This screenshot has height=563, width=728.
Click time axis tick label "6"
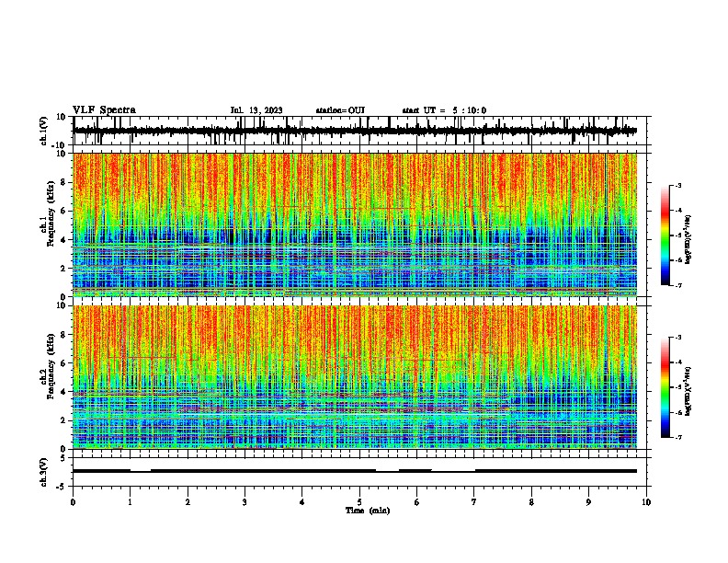pos(417,502)
